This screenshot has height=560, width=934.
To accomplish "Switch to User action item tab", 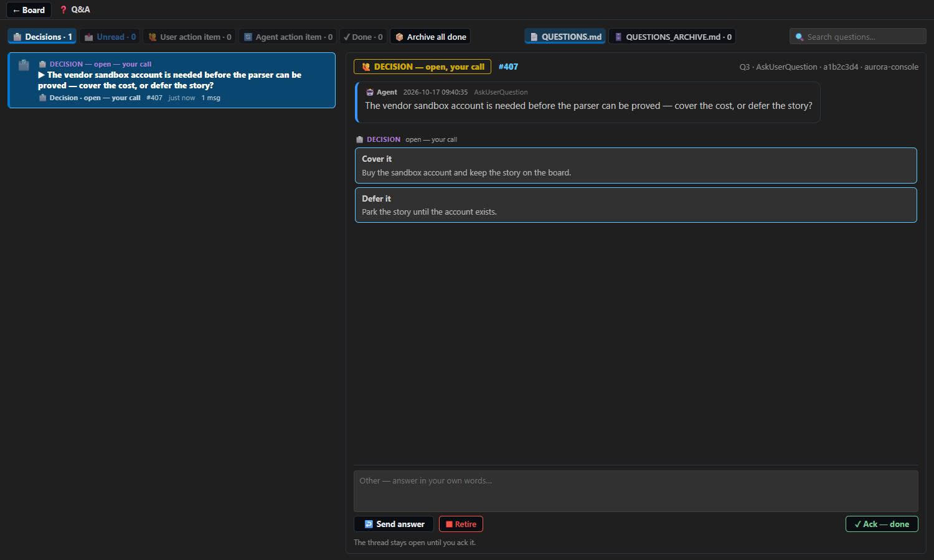I will [x=189, y=37].
